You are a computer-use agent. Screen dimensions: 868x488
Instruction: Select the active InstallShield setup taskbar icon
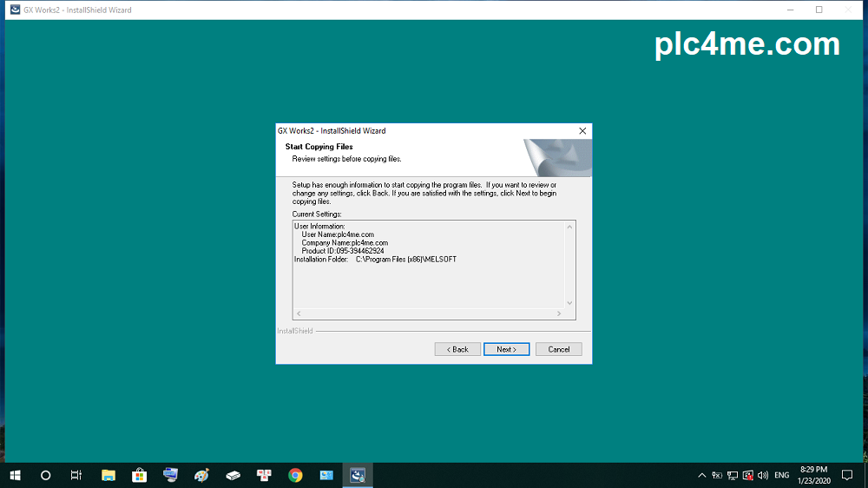(358, 475)
